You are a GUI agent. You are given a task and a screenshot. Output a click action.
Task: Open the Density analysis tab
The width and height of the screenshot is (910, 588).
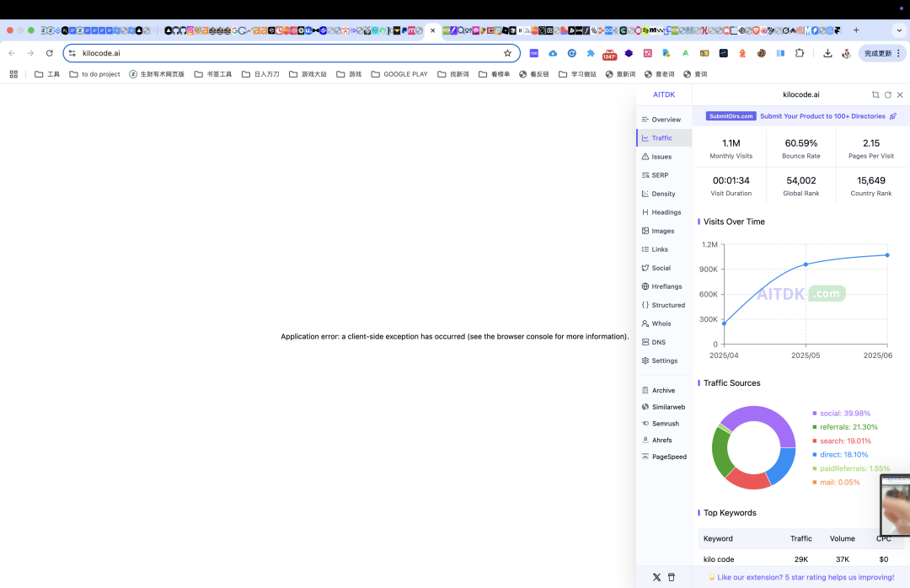tap(658, 194)
